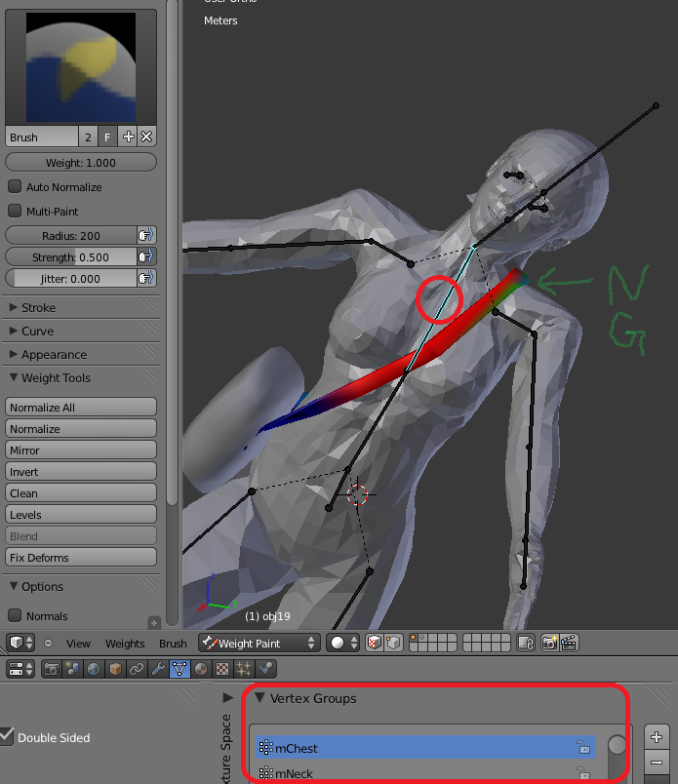678x784 pixels.
Task: Click the Jitter 0.000 field
Action: pyautogui.click(x=71, y=279)
